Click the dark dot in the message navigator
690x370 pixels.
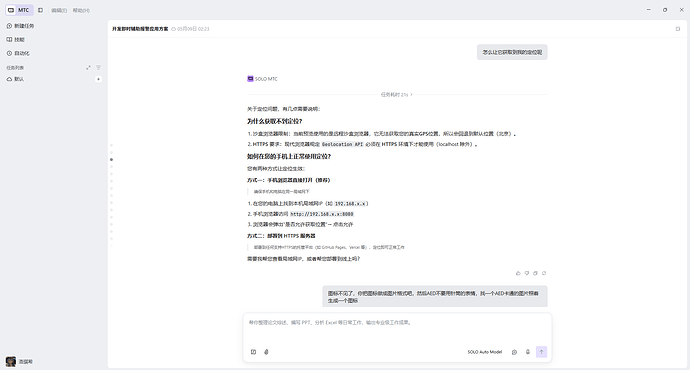tap(111, 159)
